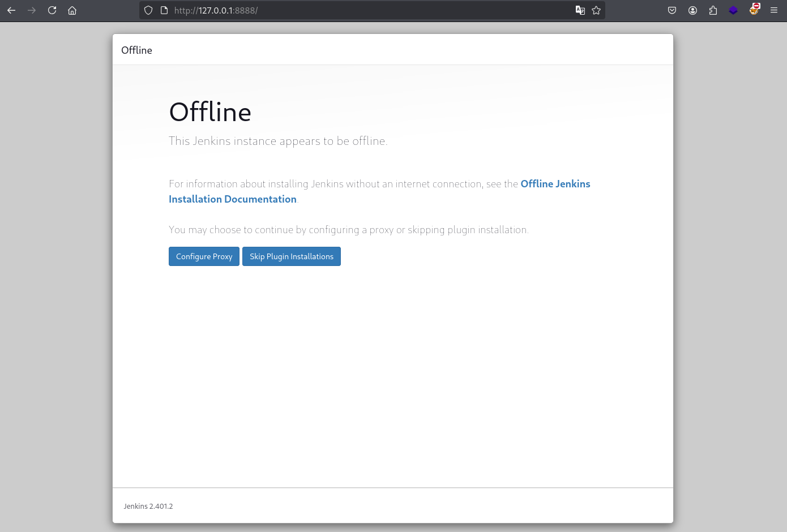
Task: Click the Jenkins 2.401.2 version text
Action: point(148,506)
